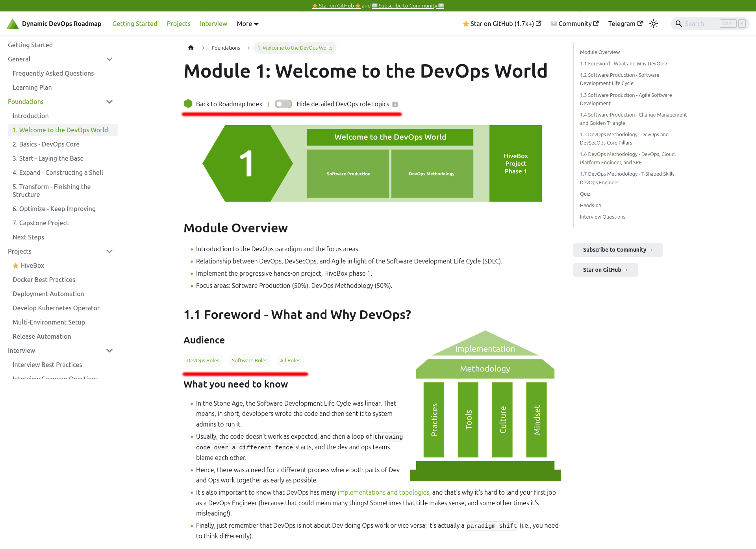The height and width of the screenshot is (549, 756).
Task: Click the home breadcrumb icon
Action: click(191, 48)
